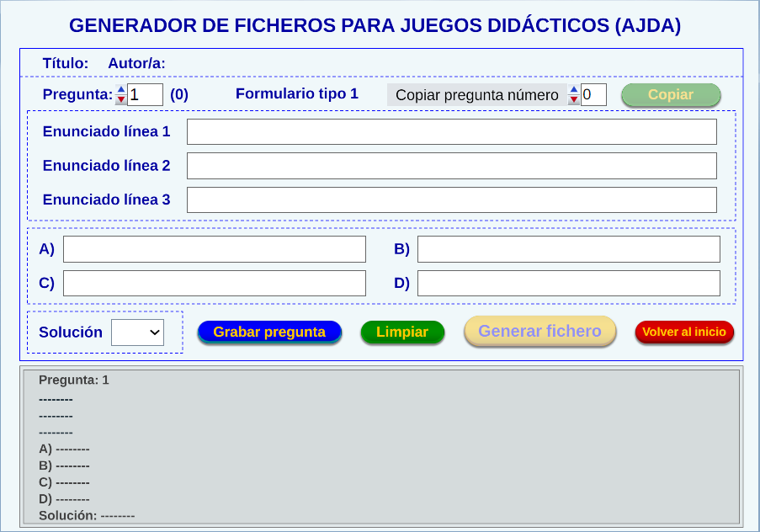This screenshot has width=760, height=532.
Task: Focus the answer B) text box
Action: coord(568,249)
